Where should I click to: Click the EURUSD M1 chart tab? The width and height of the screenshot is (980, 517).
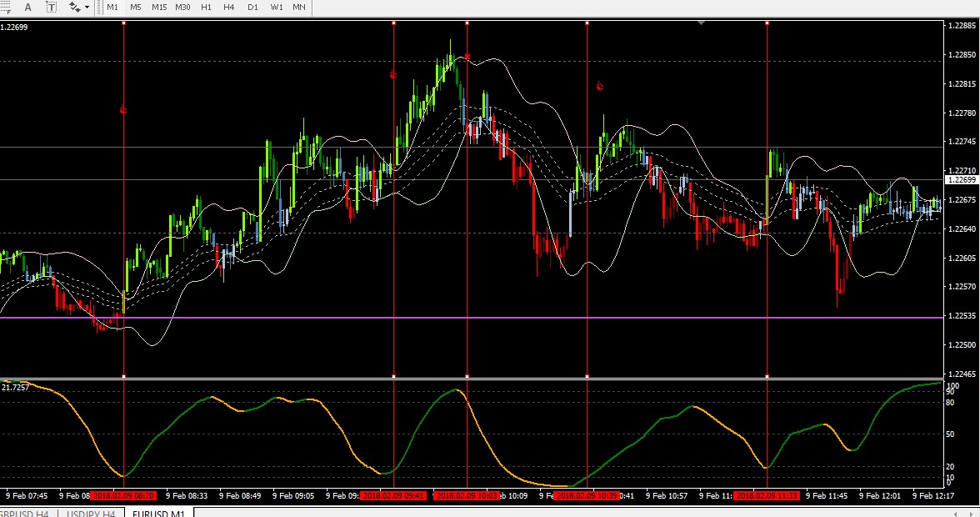point(158,514)
